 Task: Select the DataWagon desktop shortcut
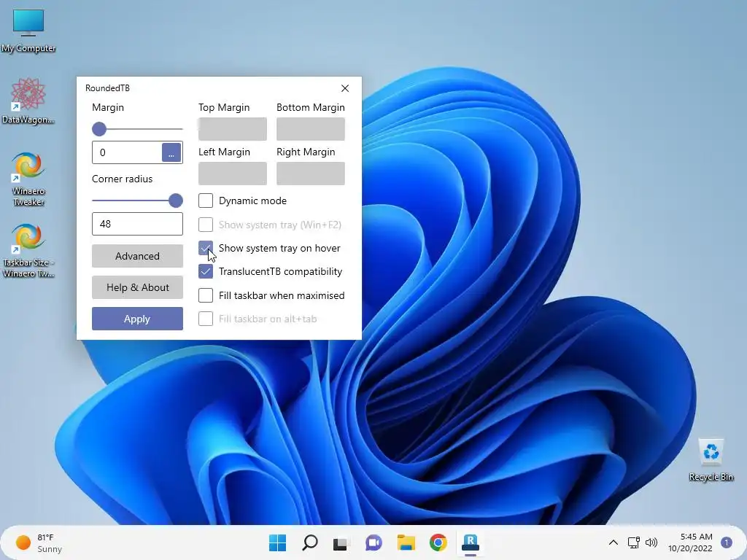pos(28,101)
